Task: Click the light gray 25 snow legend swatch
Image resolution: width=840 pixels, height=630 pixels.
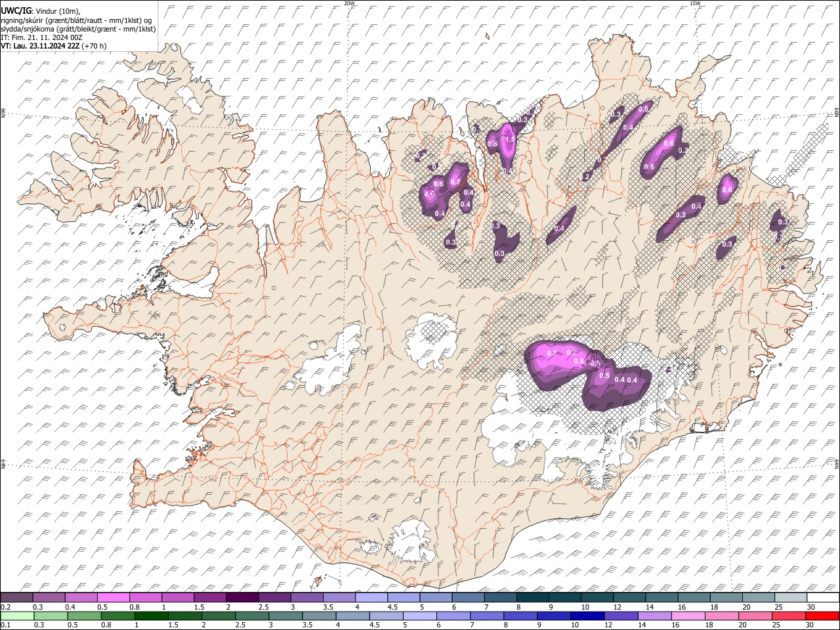Action: coord(789,598)
